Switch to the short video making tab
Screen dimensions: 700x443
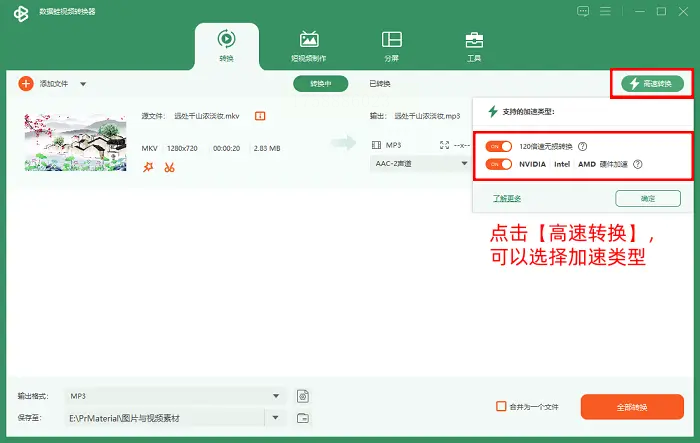[308, 46]
